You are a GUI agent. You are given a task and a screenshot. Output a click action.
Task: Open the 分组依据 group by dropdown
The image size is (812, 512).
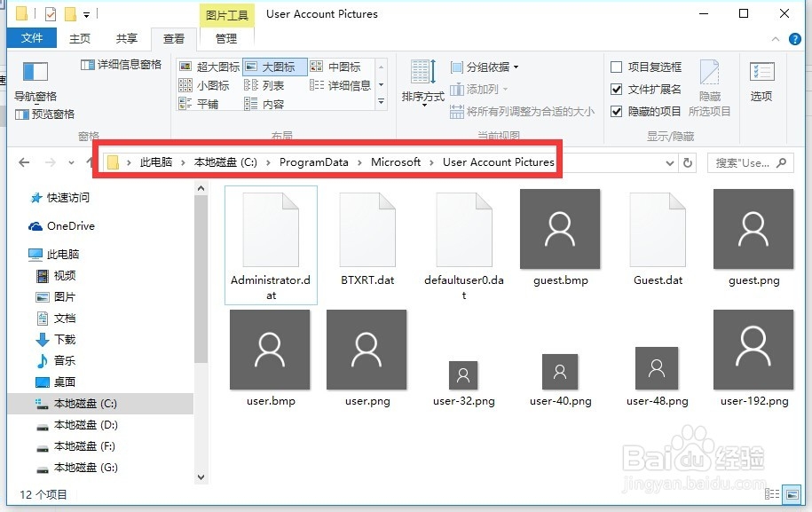485,67
